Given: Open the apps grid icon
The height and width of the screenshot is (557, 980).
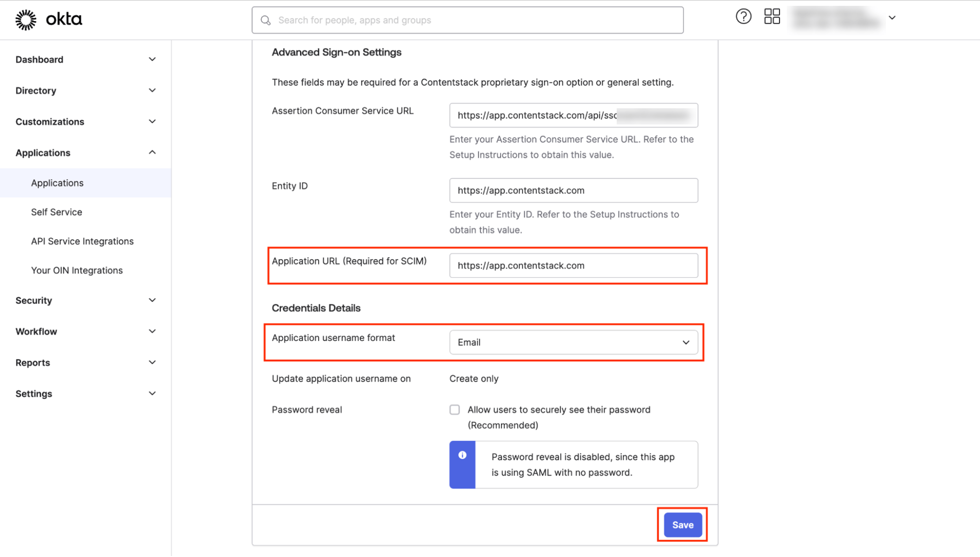Looking at the screenshot, I should click(772, 16).
